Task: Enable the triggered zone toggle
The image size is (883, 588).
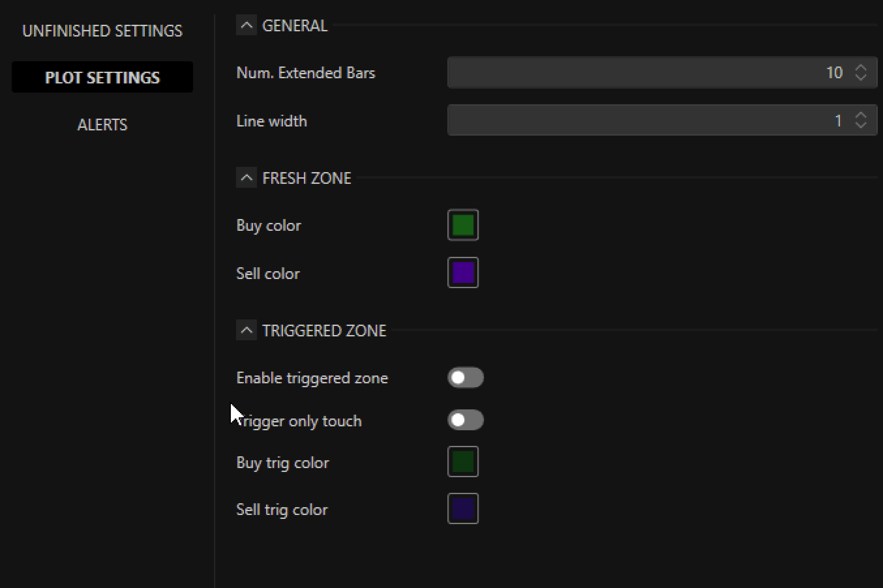Action: (x=465, y=377)
